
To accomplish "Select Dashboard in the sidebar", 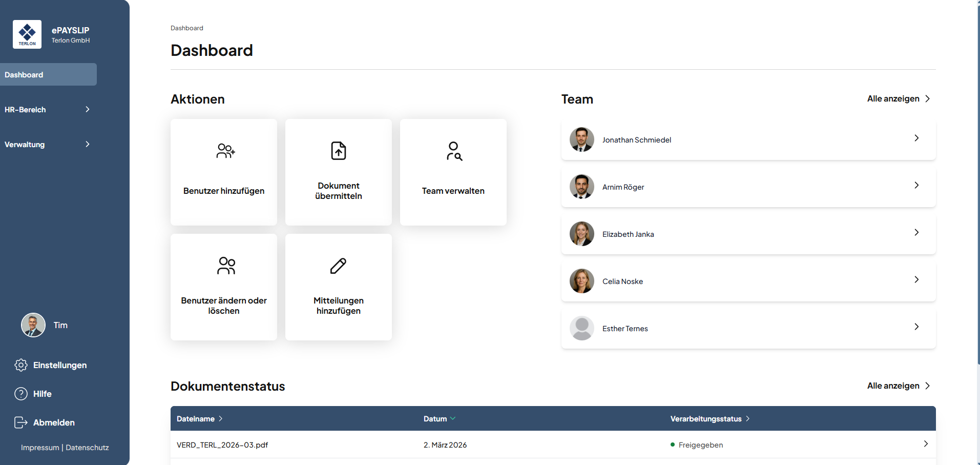I will (x=48, y=75).
